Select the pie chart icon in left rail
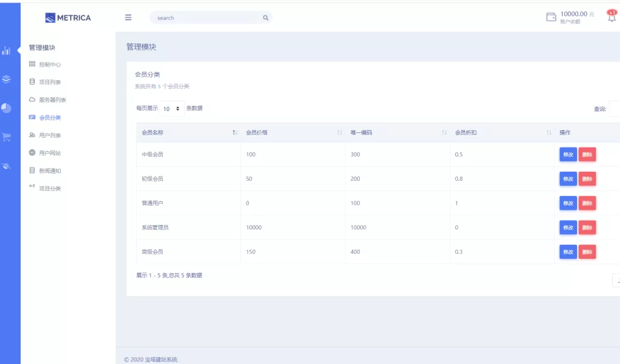Viewport: 620px width, 364px height. coord(6,108)
